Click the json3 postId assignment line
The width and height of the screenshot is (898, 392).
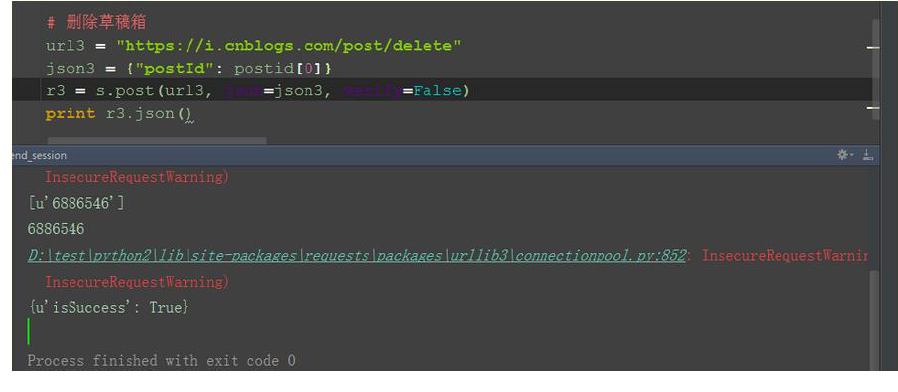[189, 69]
